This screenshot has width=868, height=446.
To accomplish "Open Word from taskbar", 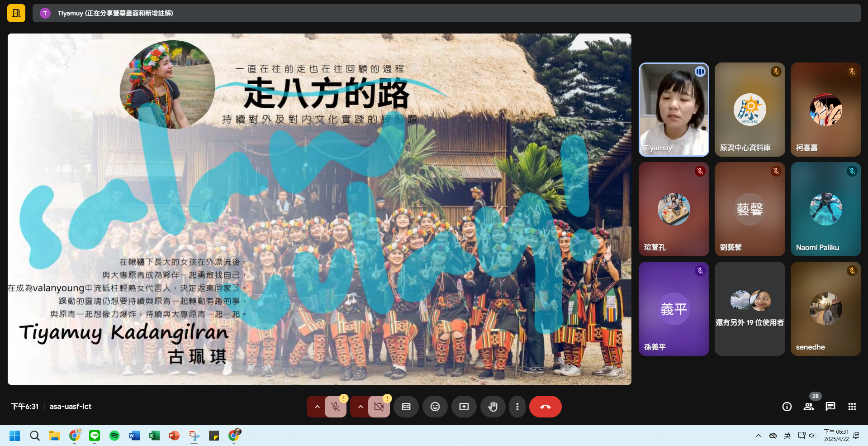I will tap(134, 436).
